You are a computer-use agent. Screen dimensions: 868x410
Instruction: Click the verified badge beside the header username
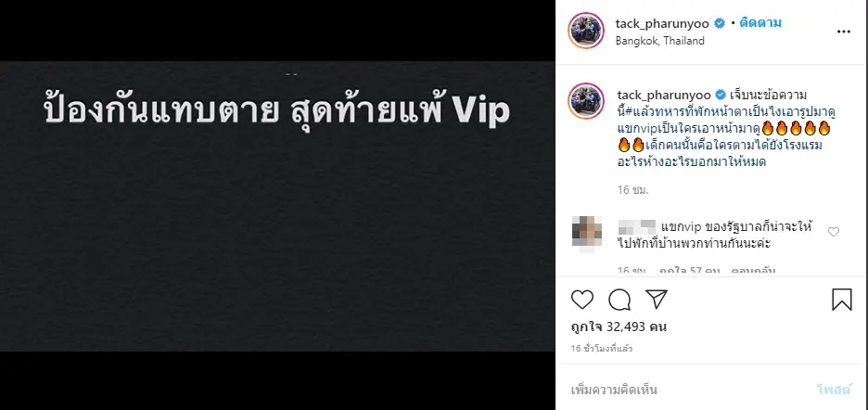click(720, 23)
